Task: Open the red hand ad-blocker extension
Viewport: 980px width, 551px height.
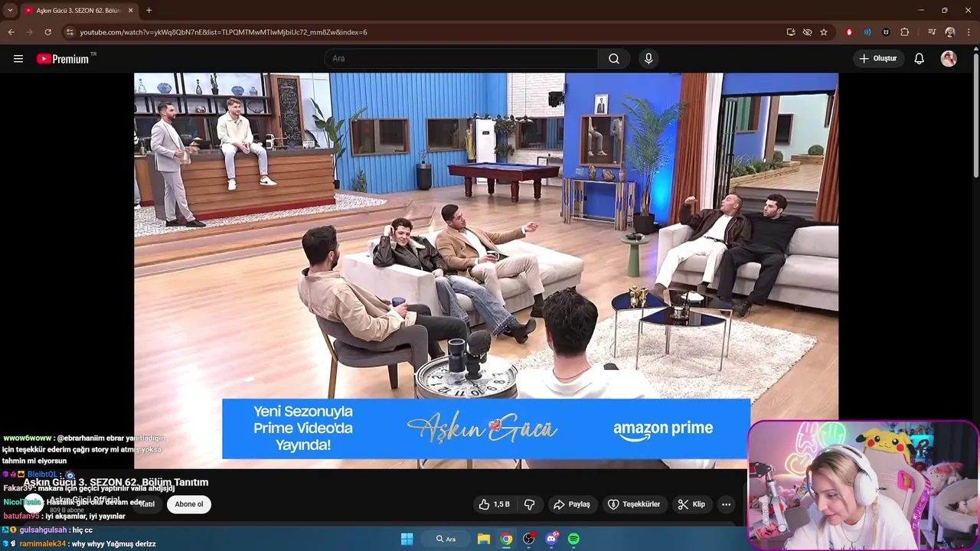Action: (x=849, y=32)
